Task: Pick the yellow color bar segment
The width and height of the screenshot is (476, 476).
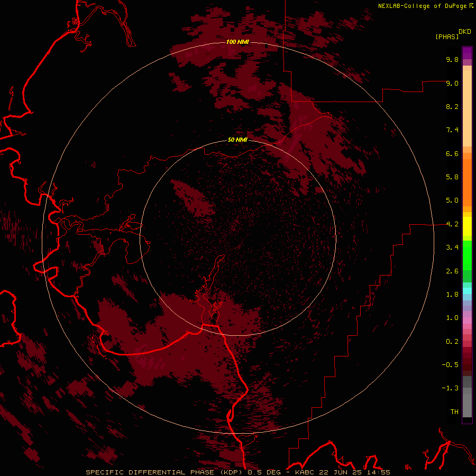Action: coord(467,226)
